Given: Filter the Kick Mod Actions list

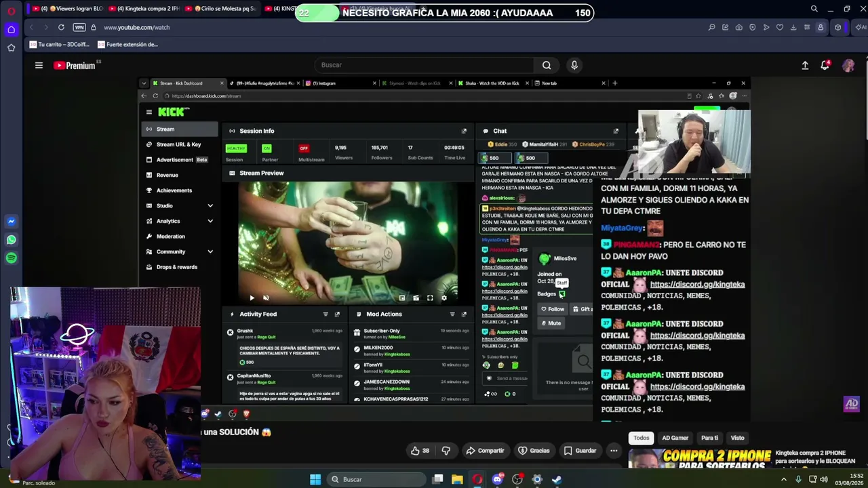Looking at the screenshot, I should click(452, 314).
